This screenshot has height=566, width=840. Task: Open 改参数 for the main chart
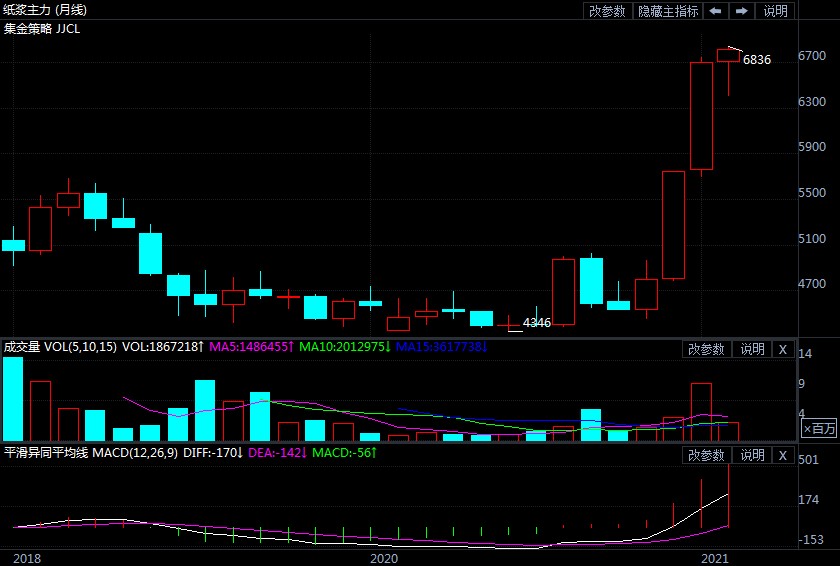point(607,11)
